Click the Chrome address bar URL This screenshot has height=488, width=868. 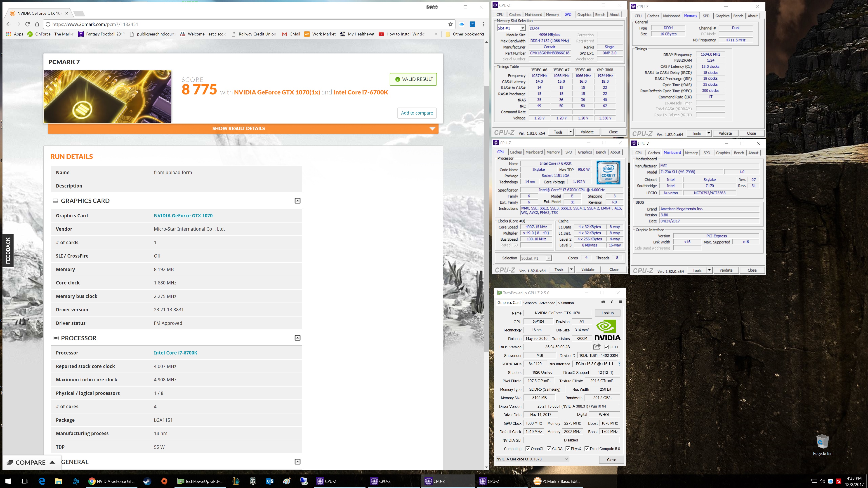(95, 24)
